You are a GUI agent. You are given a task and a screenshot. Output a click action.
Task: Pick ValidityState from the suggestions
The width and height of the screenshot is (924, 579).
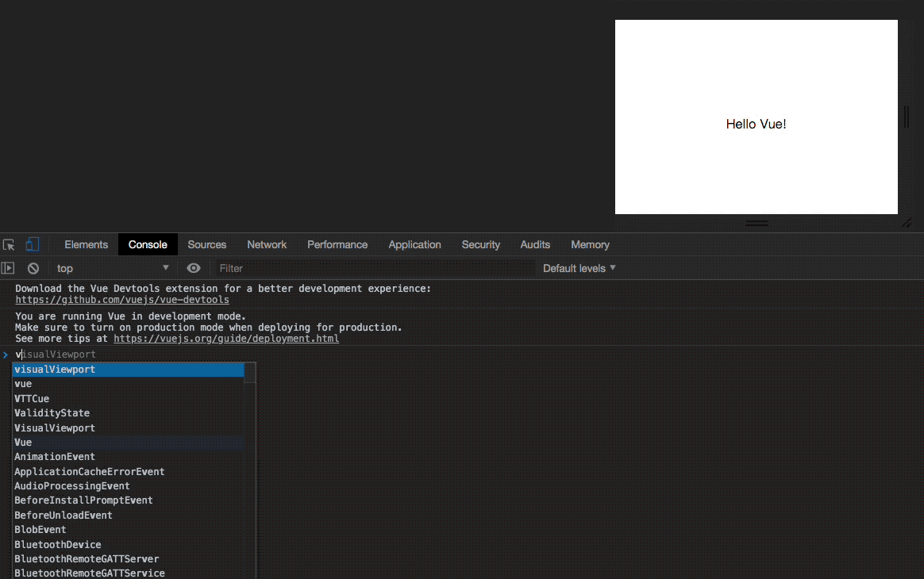(x=128, y=413)
